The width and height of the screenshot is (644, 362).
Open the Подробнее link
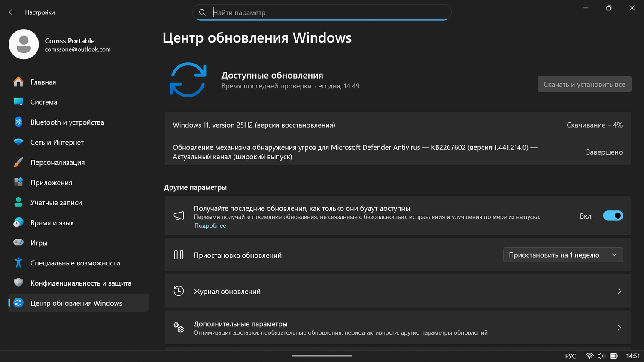coord(210,225)
